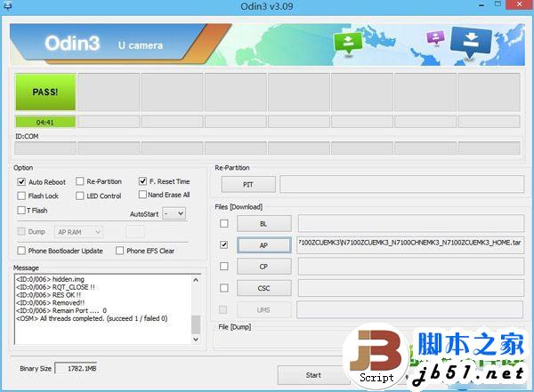
Task: Click message log scroll down arrow
Action: [196, 340]
